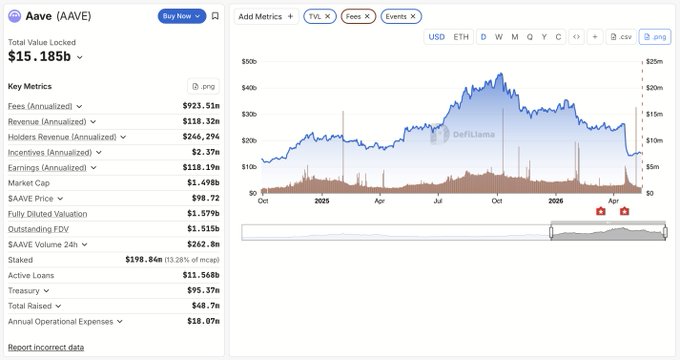
Task: Open the Buy Now dropdown
Action: (x=182, y=16)
